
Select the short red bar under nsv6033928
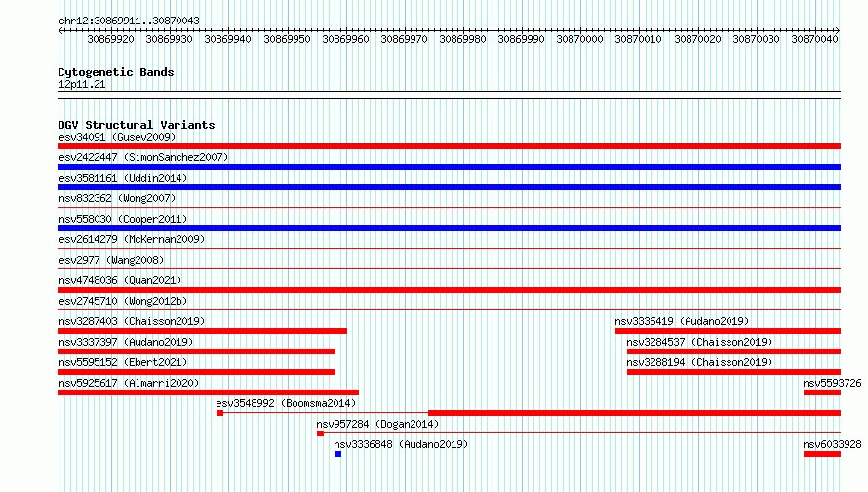(x=822, y=454)
